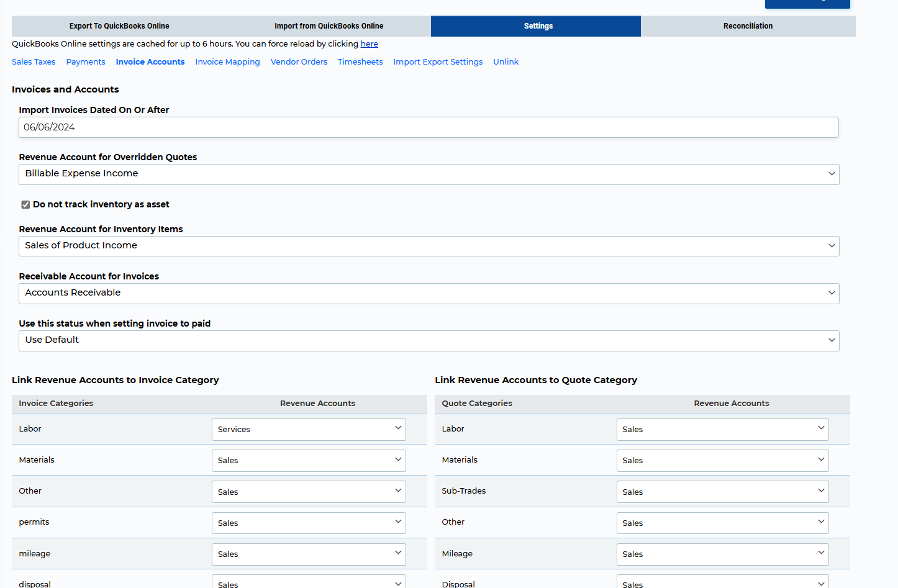Switch to Import from QuickBooks Online tab

click(x=329, y=26)
